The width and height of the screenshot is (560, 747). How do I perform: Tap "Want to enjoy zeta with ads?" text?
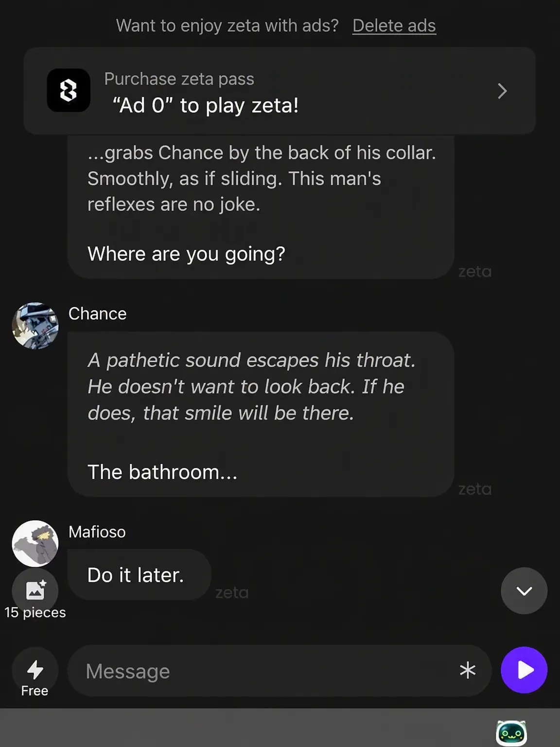(227, 26)
